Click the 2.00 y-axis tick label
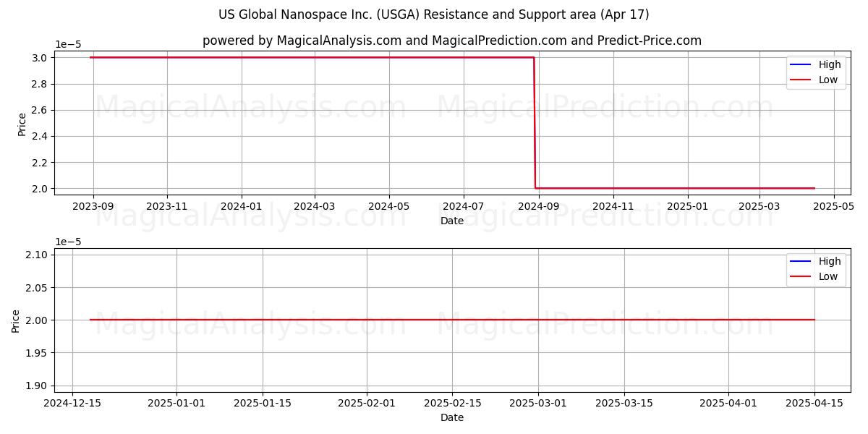 coord(38,320)
